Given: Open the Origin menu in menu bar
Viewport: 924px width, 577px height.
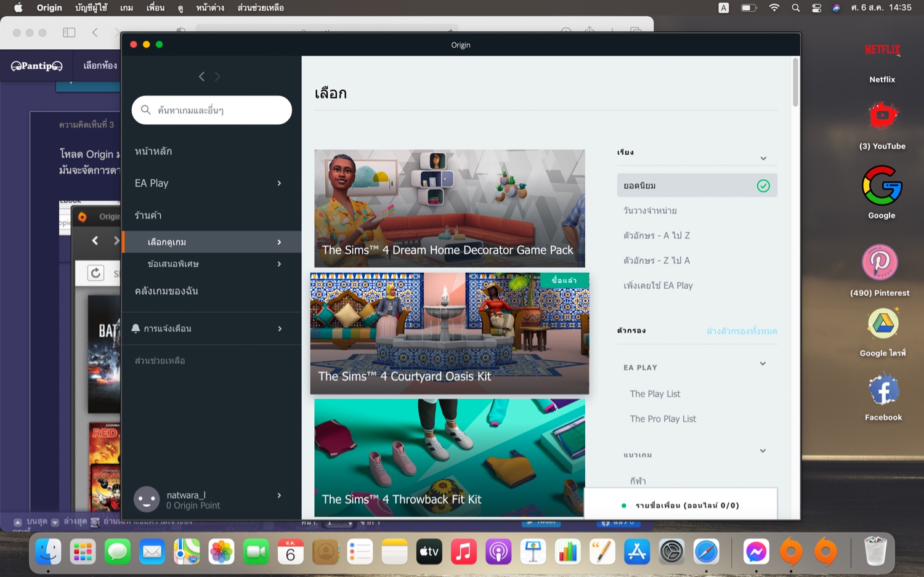Looking at the screenshot, I should (x=49, y=7).
